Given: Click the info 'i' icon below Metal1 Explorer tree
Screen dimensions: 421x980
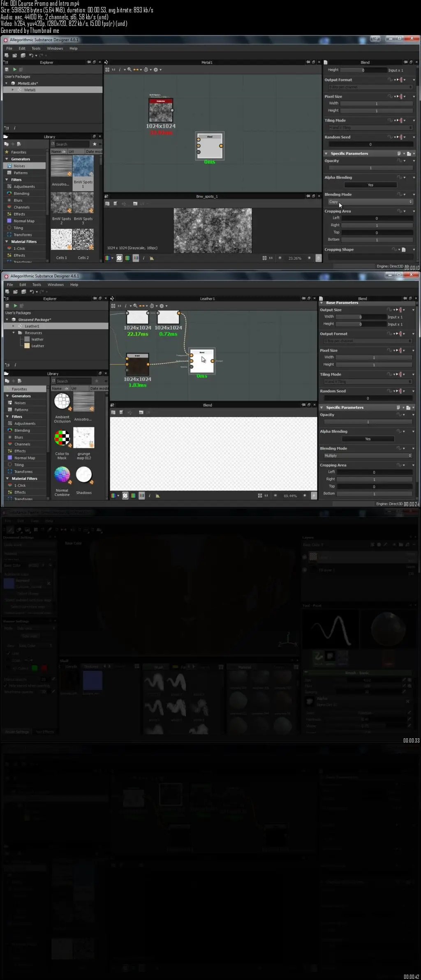Looking at the screenshot, I should tap(14, 128).
